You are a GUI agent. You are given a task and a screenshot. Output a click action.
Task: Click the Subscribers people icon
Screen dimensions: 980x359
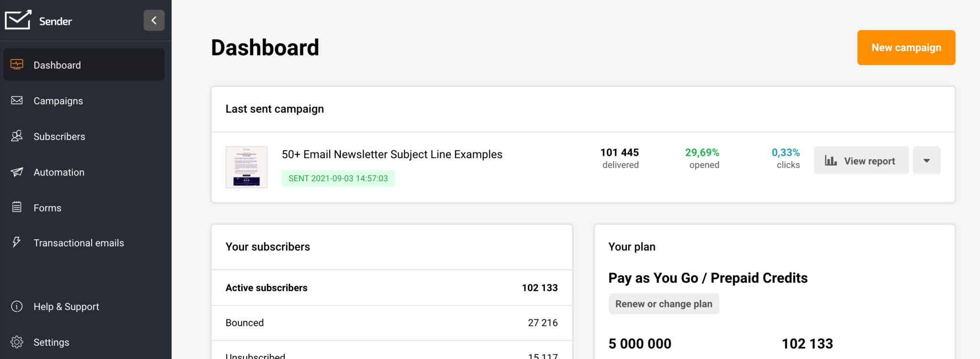pos(17,136)
